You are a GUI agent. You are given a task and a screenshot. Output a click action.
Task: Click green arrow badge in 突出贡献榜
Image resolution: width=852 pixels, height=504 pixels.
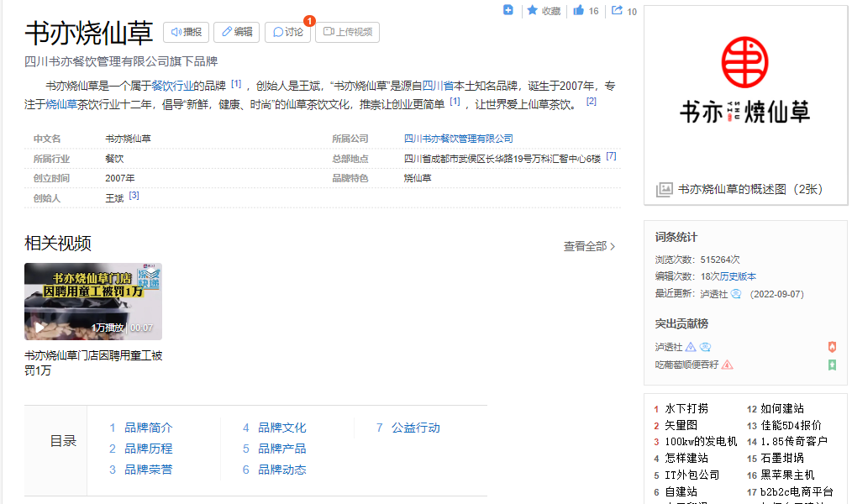(x=832, y=365)
